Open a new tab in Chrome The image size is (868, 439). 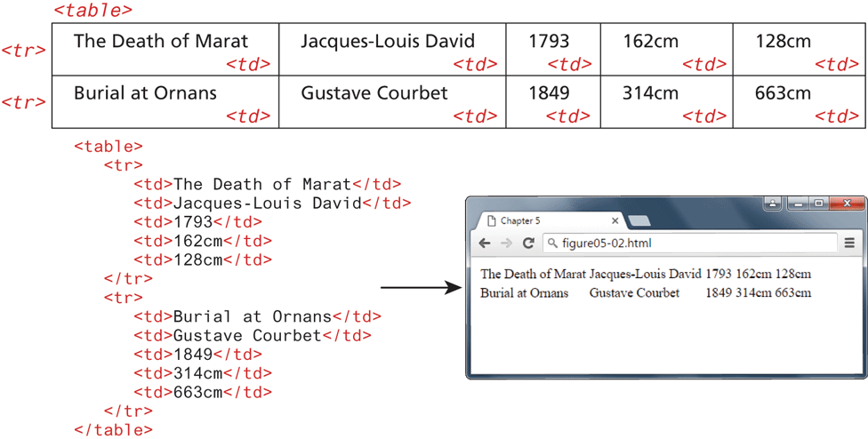pos(639,221)
